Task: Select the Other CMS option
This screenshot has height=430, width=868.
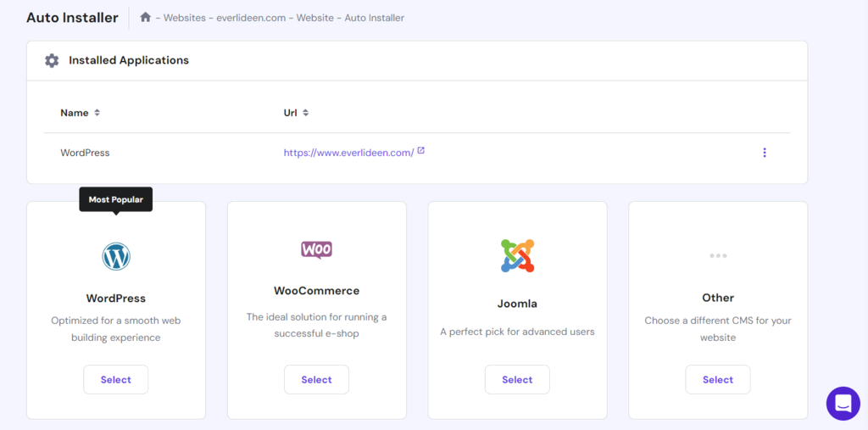Action: point(718,380)
